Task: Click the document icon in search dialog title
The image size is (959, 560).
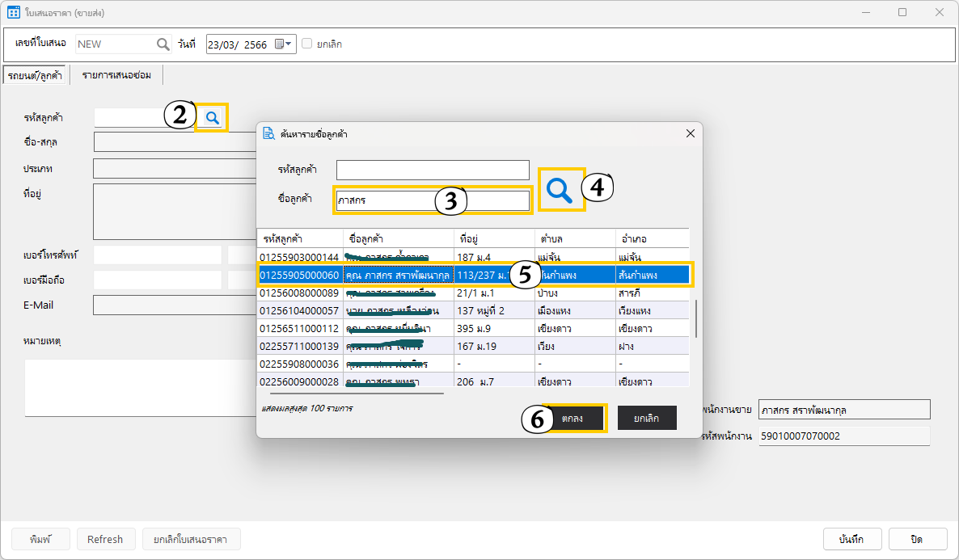Action: click(x=269, y=133)
